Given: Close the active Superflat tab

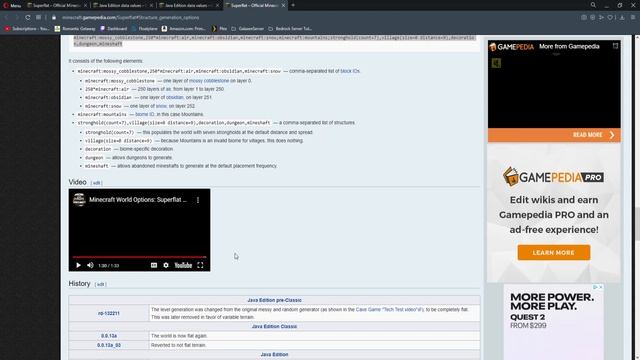Looking at the screenshot, I should pyautogui.click(x=284, y=5).
